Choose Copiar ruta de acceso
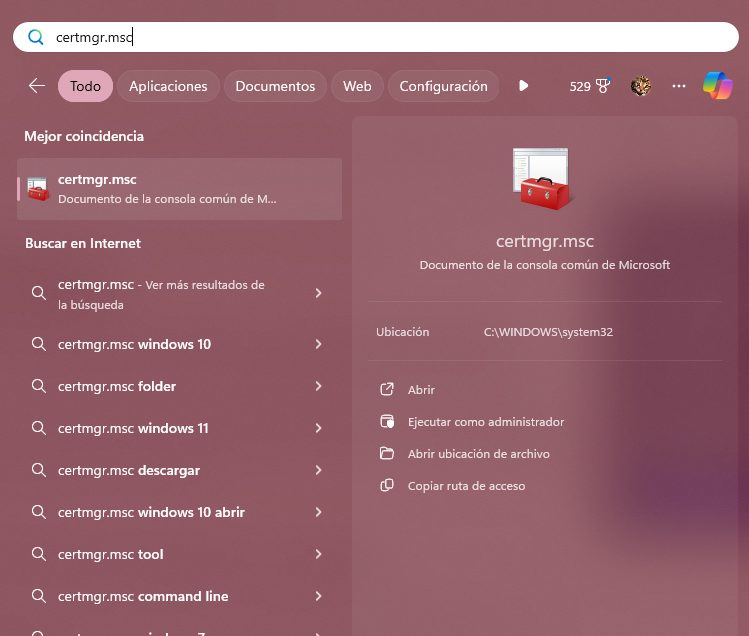Screen dimensions: 749x636 pos(466,486)
